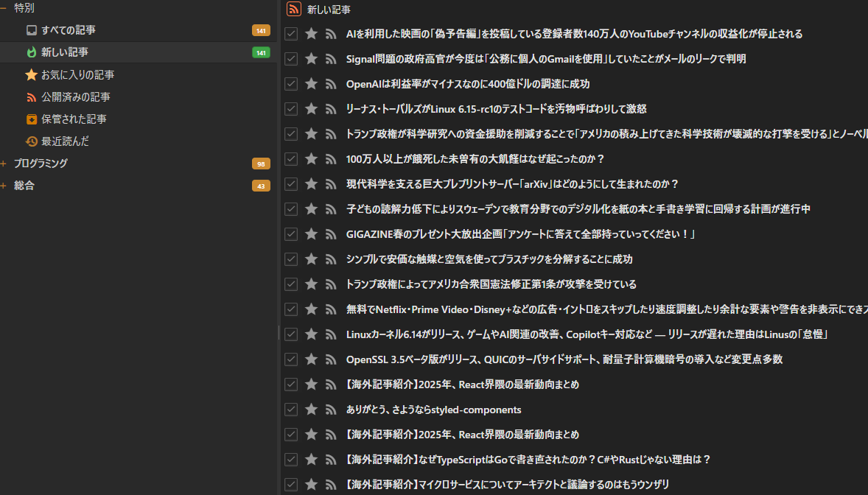Image resolution: width=868 pixels, height=495 pixels.
Task: Click RSS feed icon of Netflix・Prime Video article
Action: coord(331,309)
